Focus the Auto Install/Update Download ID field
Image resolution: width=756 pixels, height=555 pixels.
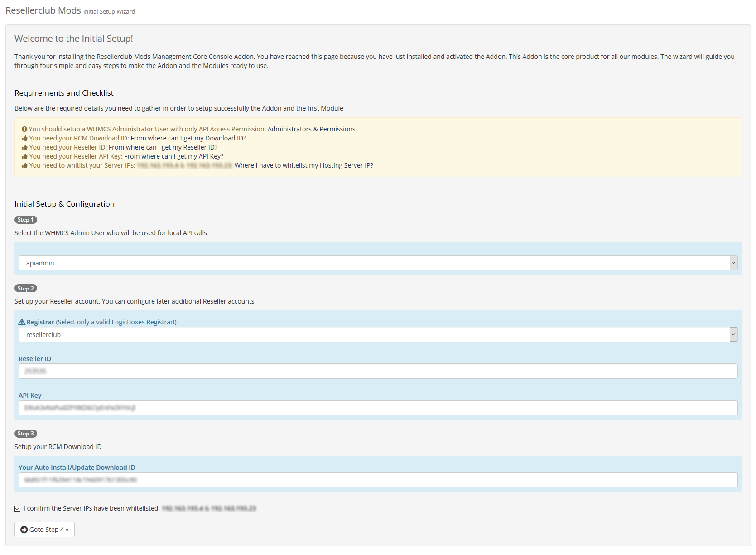[378, 480]
